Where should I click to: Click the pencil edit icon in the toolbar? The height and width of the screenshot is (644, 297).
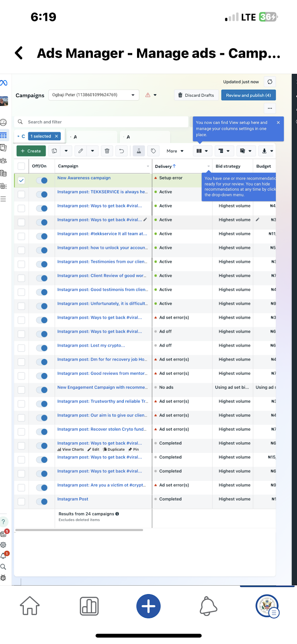[81, 151]
